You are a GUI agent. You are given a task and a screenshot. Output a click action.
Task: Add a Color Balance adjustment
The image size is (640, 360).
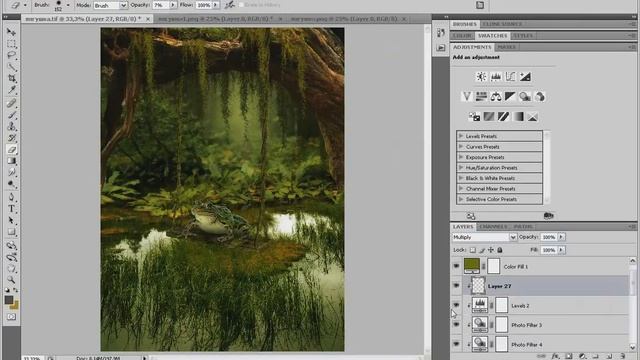[x=496, y=97]
